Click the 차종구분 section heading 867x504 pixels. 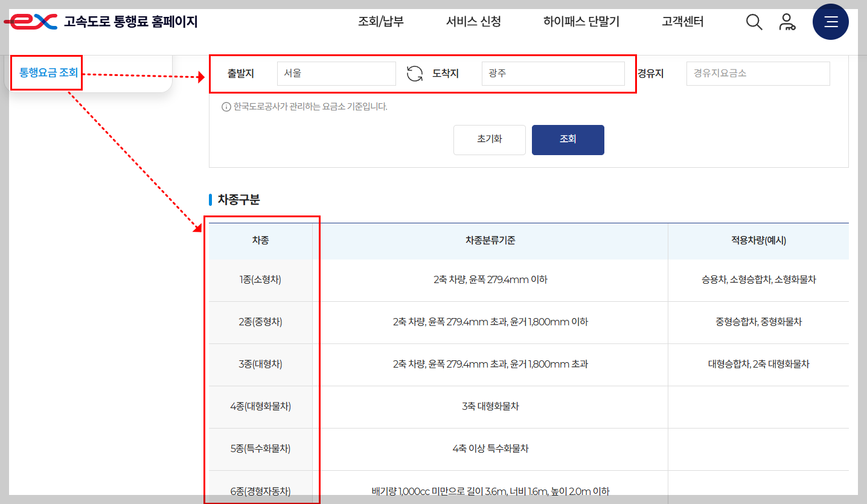pyautogui.click(x=238, y=200)
